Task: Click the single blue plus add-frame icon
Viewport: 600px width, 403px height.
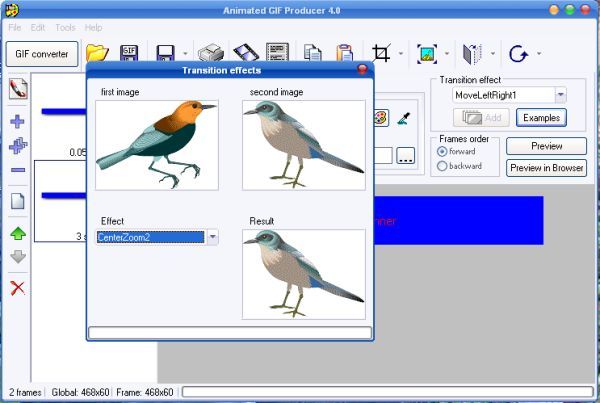Action: (x=18, y=122)
